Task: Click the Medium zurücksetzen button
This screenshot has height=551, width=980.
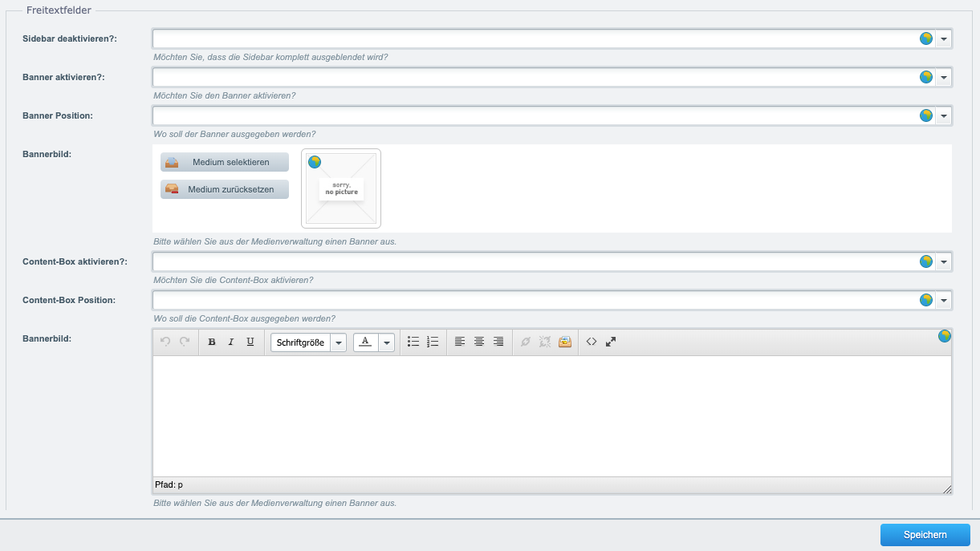Action: coord(225,189)
